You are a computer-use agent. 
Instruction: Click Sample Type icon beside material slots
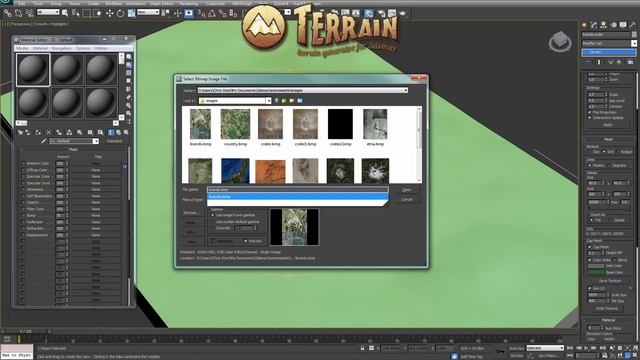click(129, 57)
